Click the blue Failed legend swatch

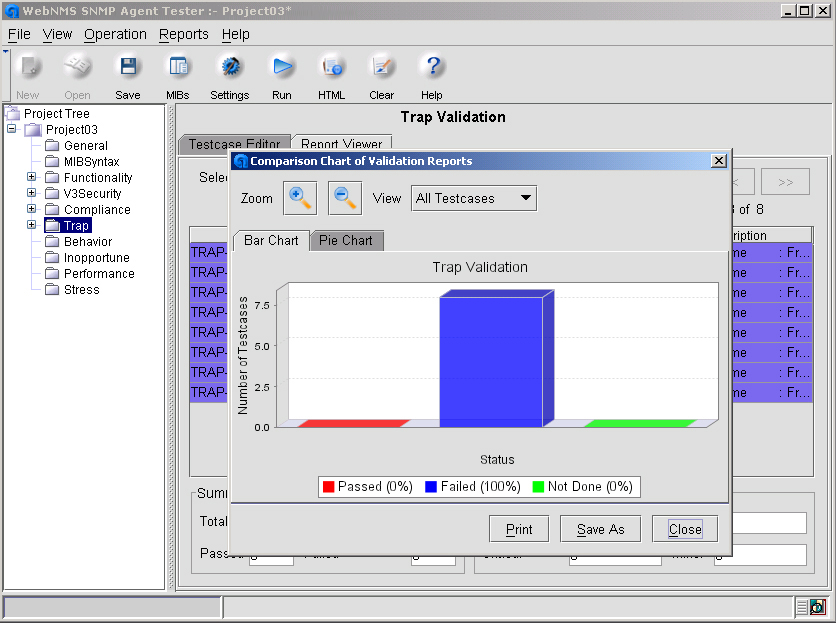[431, 486]
